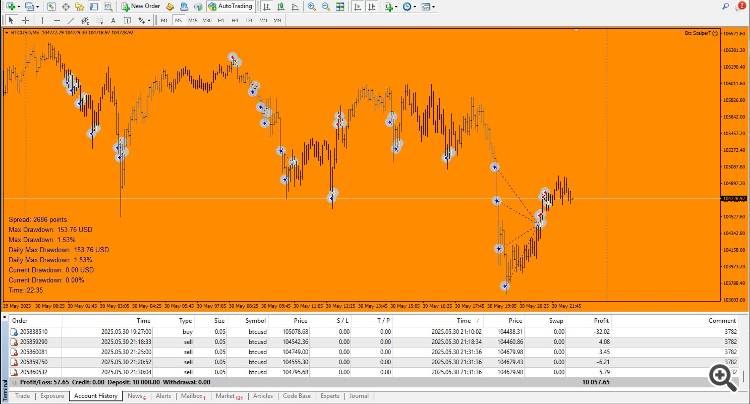Toggle the Navigator panel
This screenshot has height=404, width=750.
pyautogui.click(x=79, y=7)
